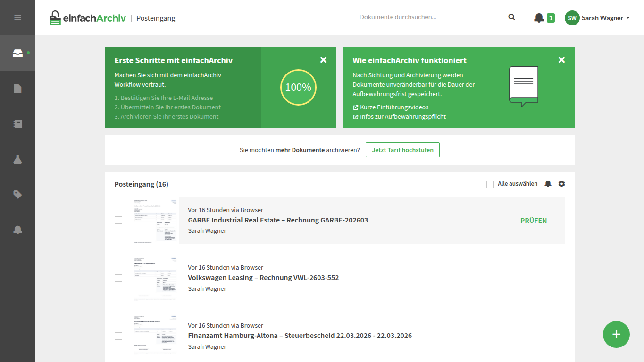The width and height of the screenshot is (644, 362).
Task: Select checkbox for Finanzamt Hamburg-Altona row
Action: pos(118,336)
